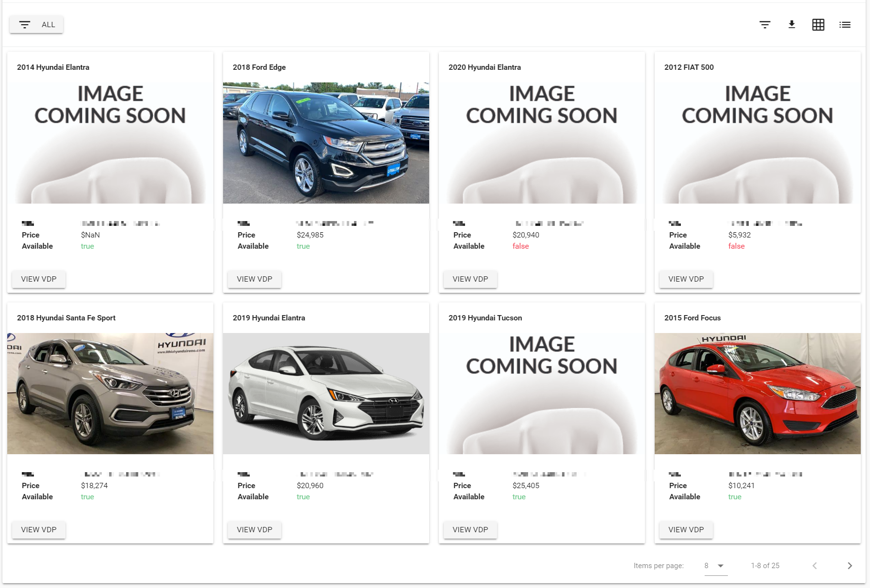Image resolution: width=870 pixels, height=588 pixels.
Task: View VDP for 2015 Ford Focus
Action: 686,530
